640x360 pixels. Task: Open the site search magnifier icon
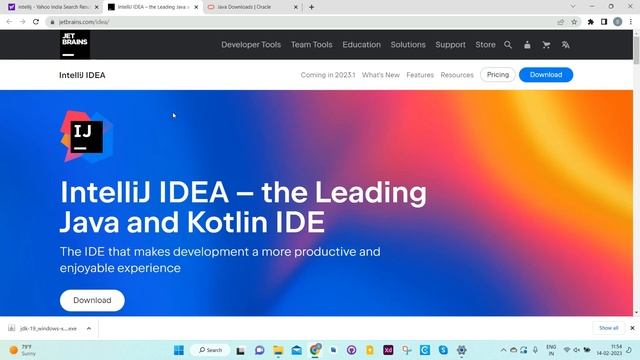508,45
